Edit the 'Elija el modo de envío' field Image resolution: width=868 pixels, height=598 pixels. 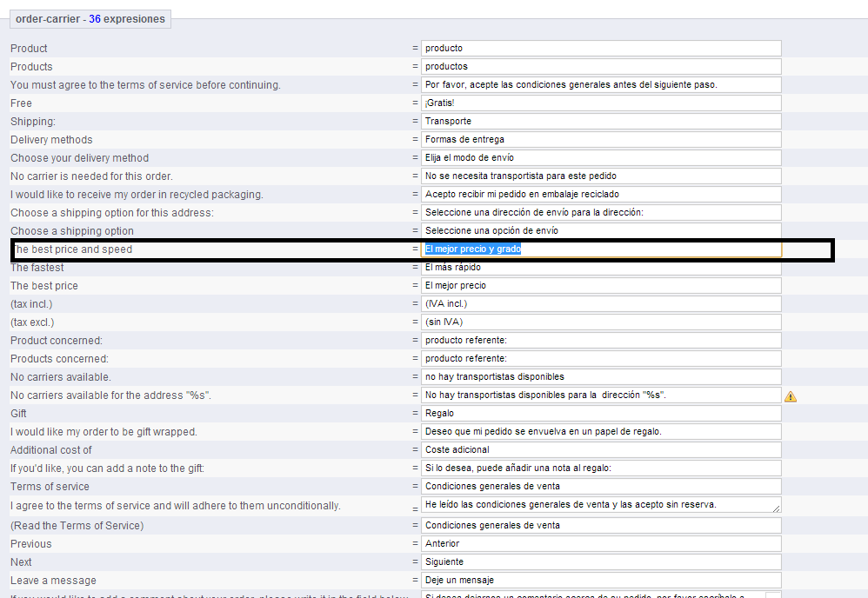600,158
